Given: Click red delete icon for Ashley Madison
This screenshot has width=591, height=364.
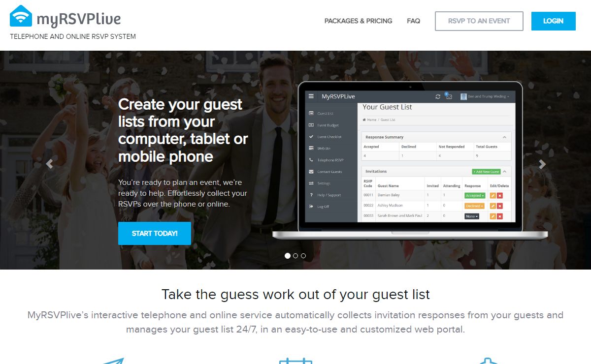Looking at the screenshot, I should point(500,206).
